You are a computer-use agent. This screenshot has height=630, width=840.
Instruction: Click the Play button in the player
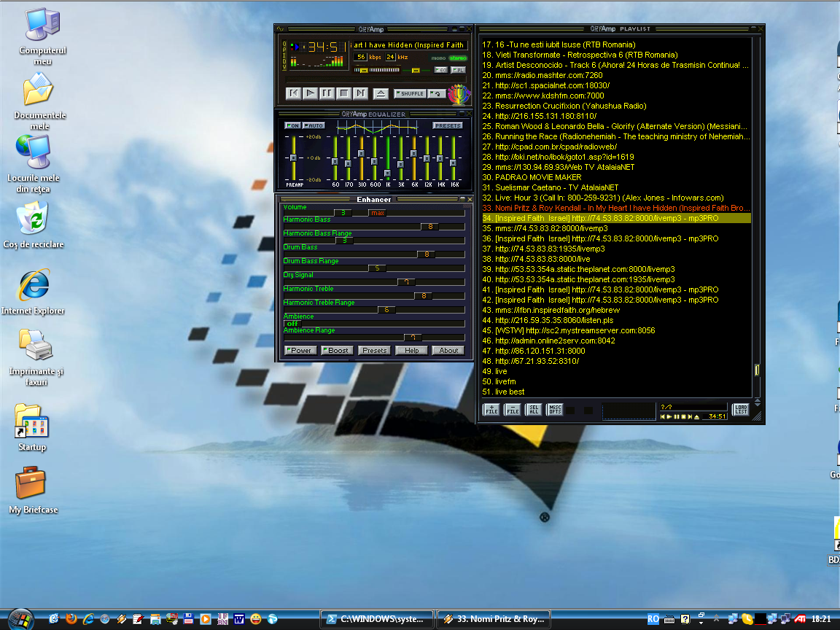pos(310,93)
